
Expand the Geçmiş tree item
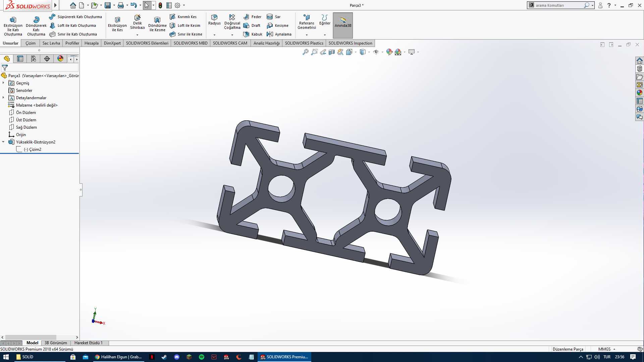(x=3, y=83)
